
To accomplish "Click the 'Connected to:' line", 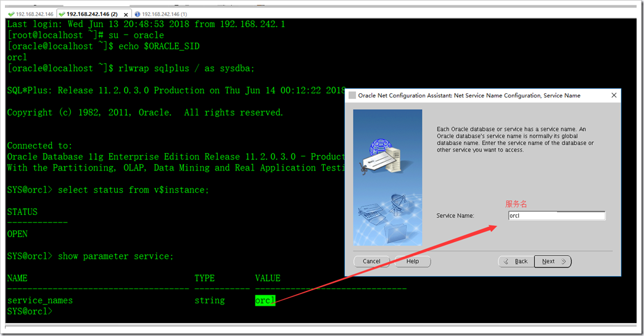I will pos(39,146).
